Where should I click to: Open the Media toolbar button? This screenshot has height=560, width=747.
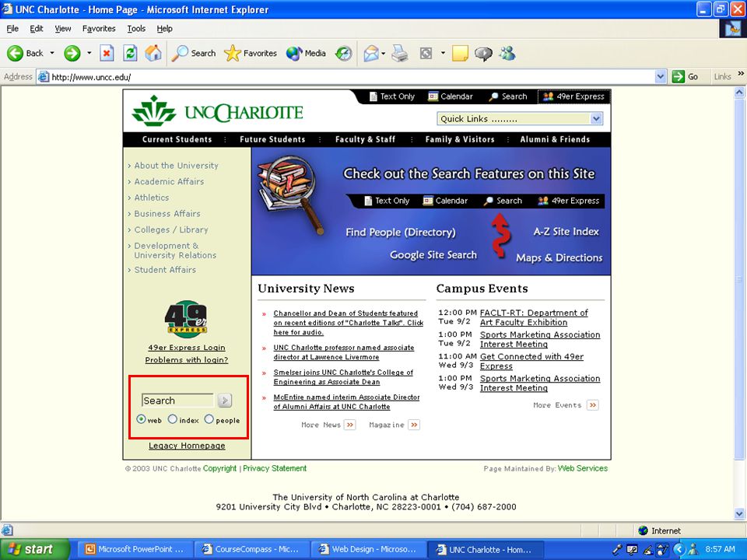(306, 53)
